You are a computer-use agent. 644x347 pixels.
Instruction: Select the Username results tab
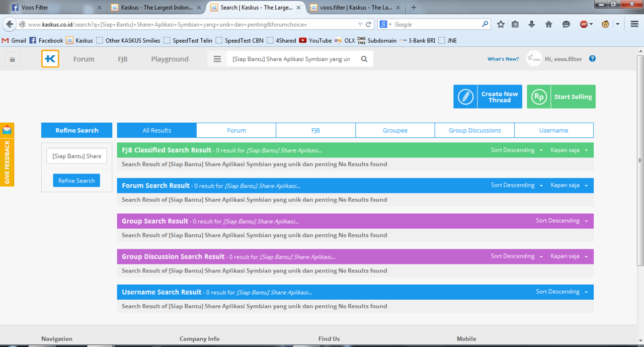(x=553, y=130)
